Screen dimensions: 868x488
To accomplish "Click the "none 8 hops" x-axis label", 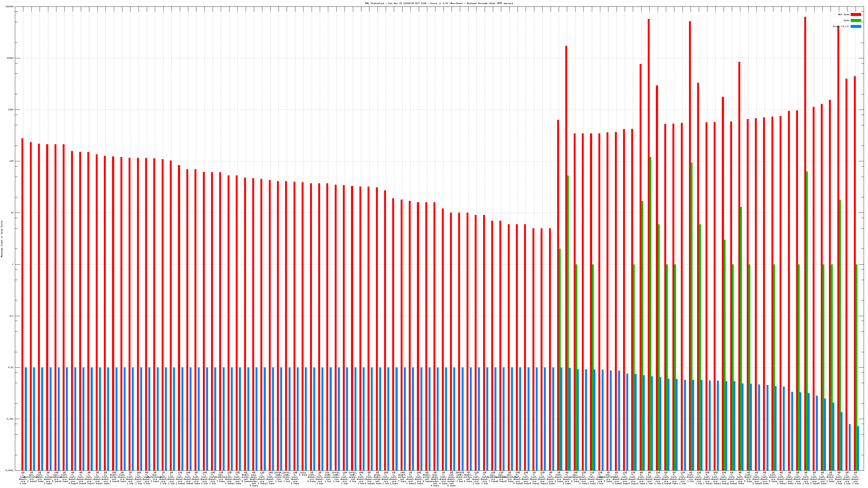I will pos(303,474).
